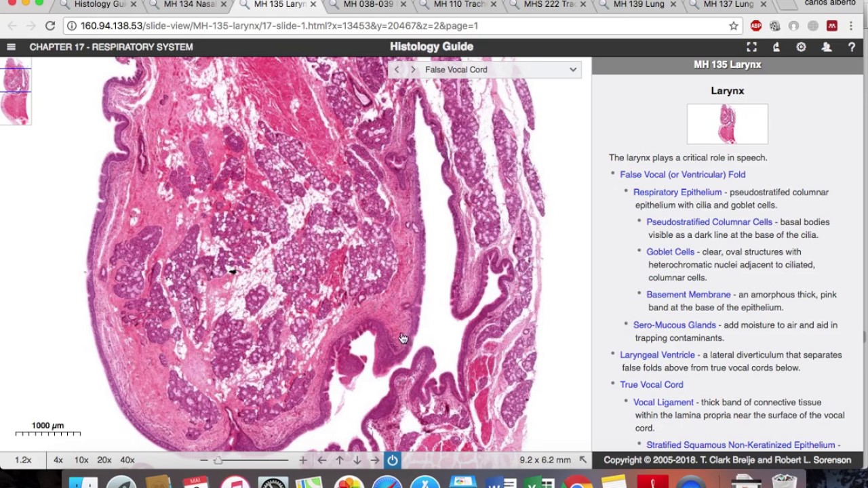868x488 pixels.
Task: Toggle the blue power button
Action: [x=393, y=460]
